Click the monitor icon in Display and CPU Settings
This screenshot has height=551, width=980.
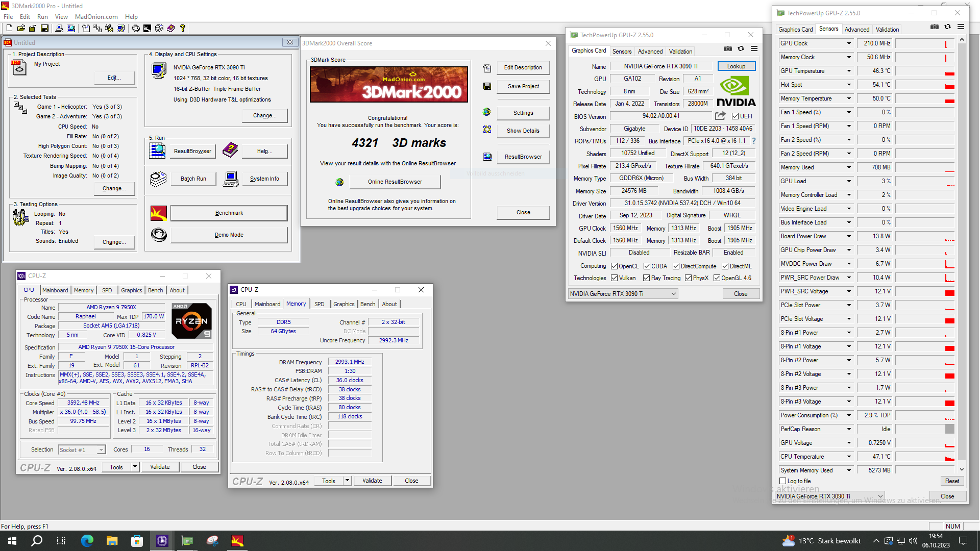coord(159,70)
